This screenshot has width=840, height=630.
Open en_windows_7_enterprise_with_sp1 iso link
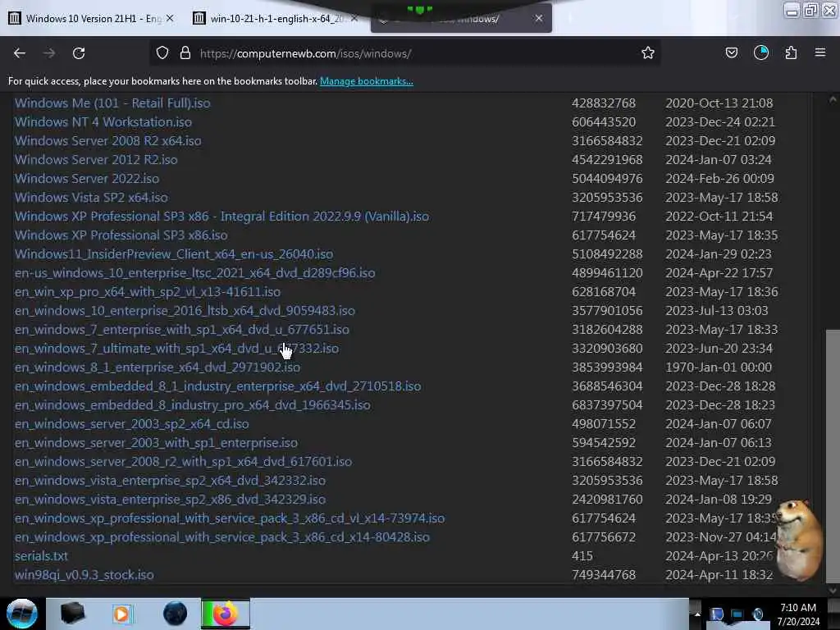pyautogui.click(x=182, y=330)
